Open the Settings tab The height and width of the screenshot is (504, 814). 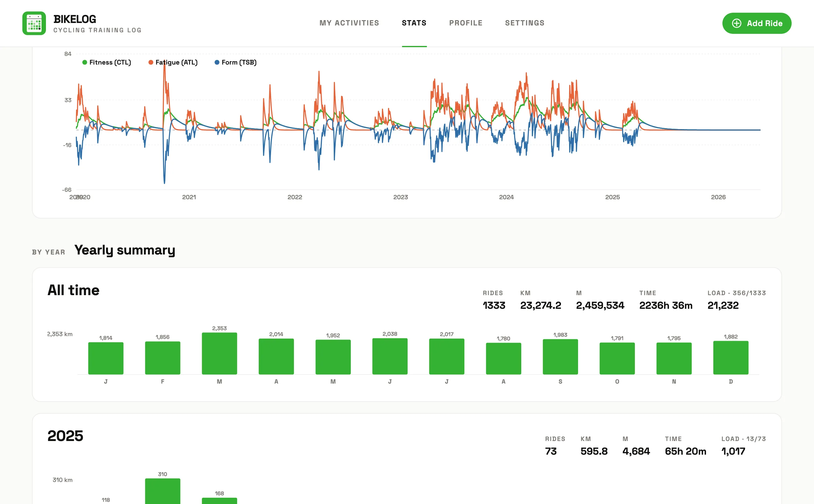(525, 23)
